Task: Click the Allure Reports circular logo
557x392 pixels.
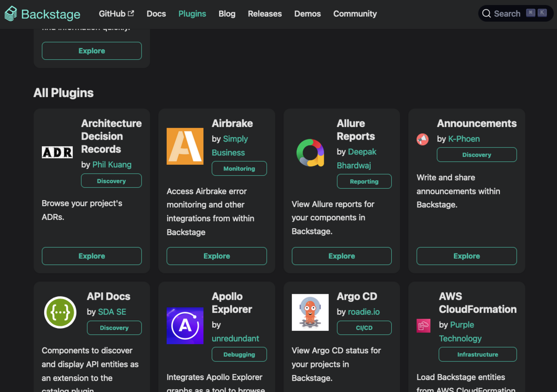Action: [310, 152]
